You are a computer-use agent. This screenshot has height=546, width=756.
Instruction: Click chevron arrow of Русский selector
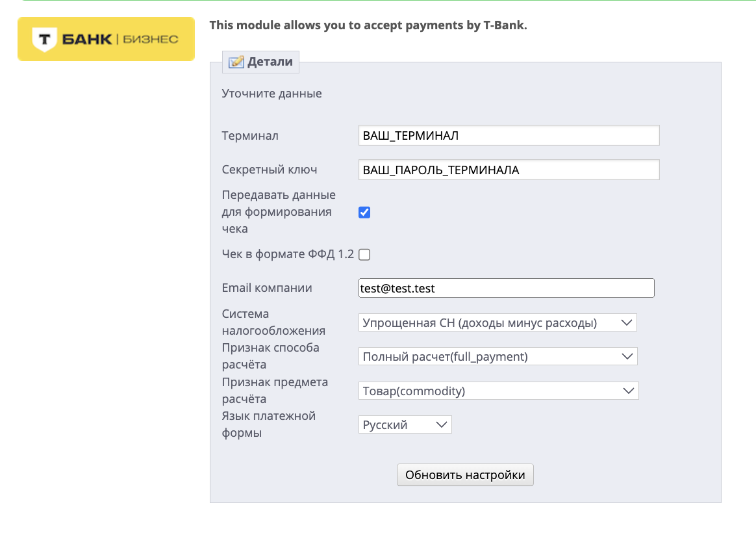pyautogui.click(x=441, y=425)
